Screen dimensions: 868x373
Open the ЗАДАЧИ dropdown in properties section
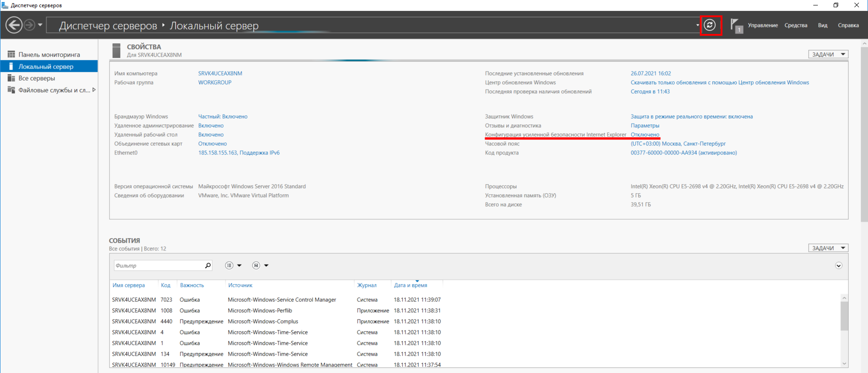(x=828, y=54)
